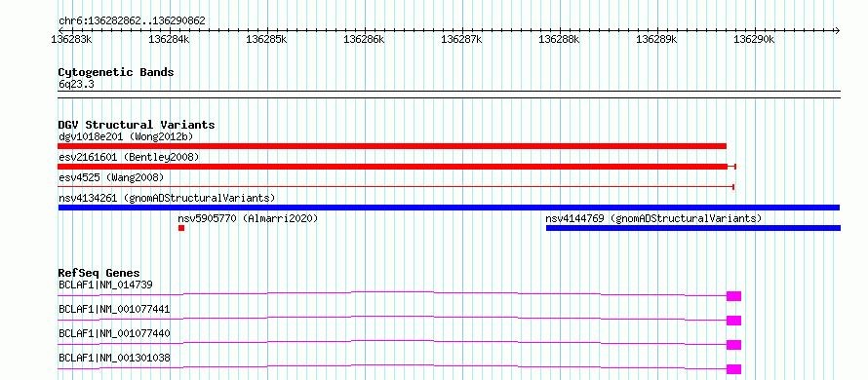Open transcript label BCLAF1|NM_001077440
This screenshot has width=868, height=380.
114,333
